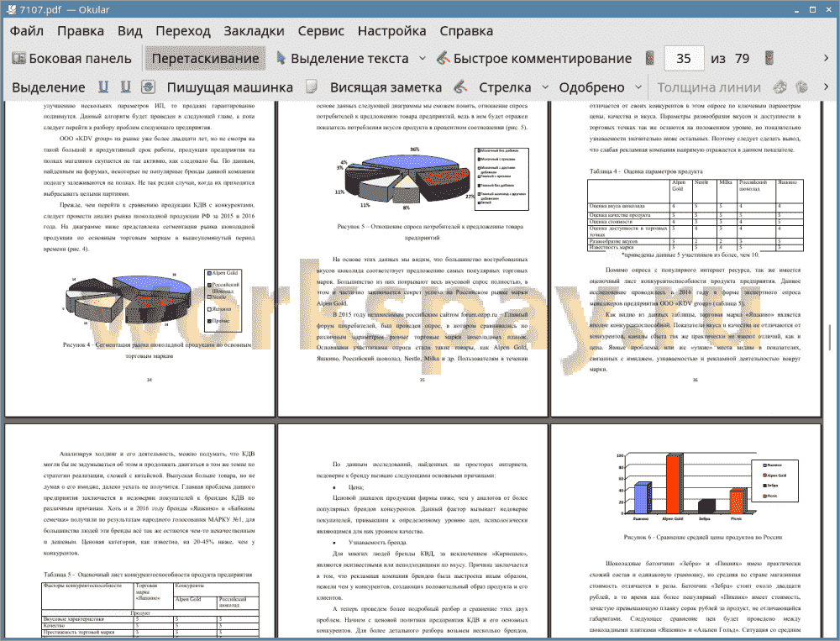This screenshot has height=641, width=840.
Task: Click the vertical scrollbar handle
Action: 830,338
